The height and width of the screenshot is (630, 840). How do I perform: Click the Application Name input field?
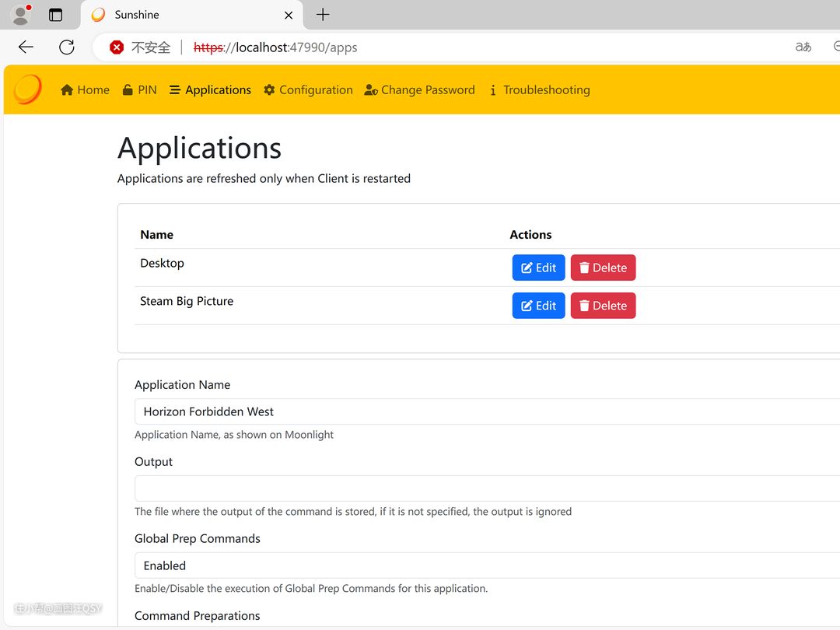(x=487, y=411)
